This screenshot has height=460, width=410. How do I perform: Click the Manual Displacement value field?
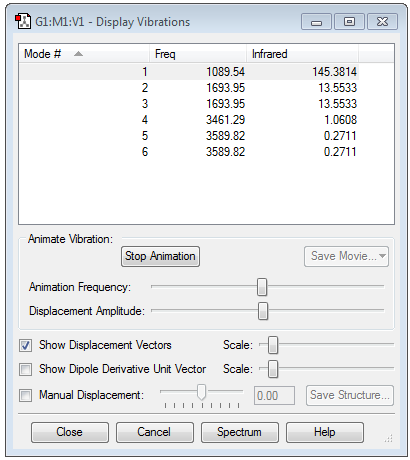point(274,396)
